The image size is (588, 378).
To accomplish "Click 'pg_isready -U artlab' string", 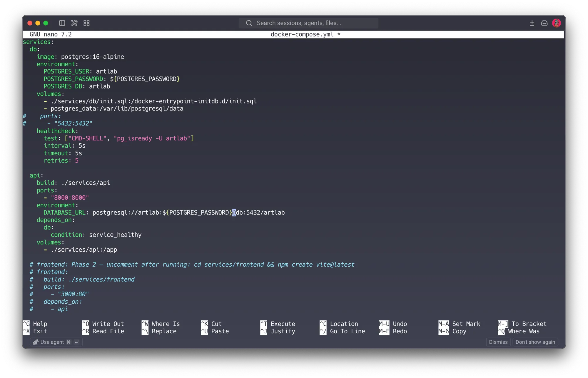I will [x=152, y=138].
